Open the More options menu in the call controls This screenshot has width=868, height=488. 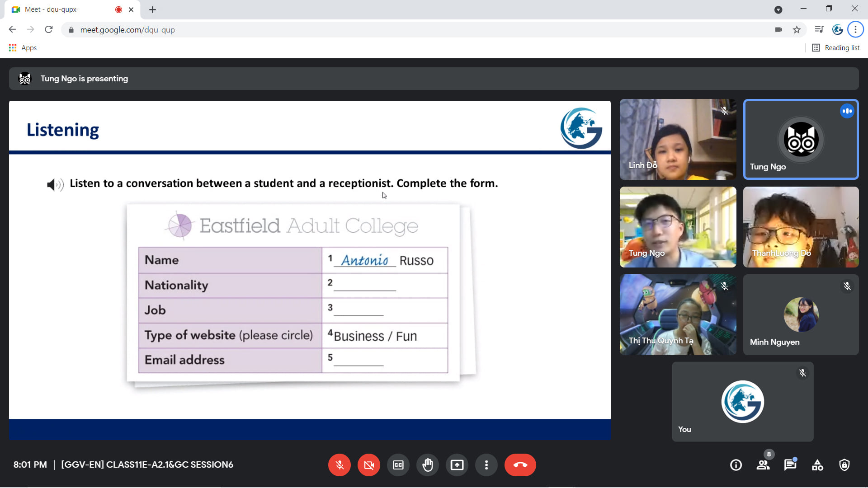point(486,465)
